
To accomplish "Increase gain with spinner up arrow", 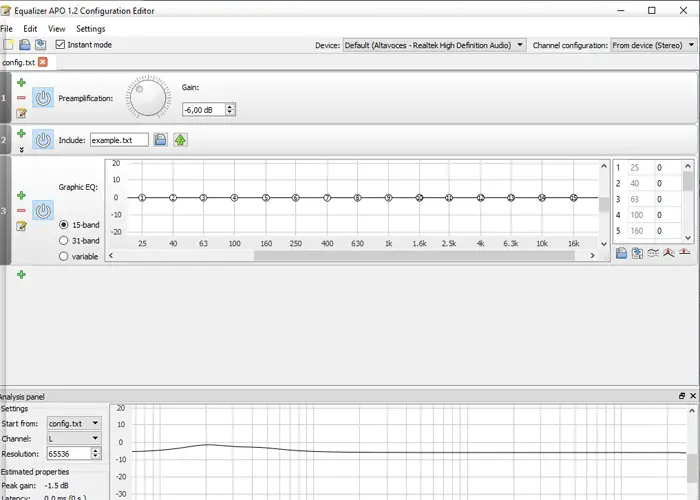I will coord(230,107).
